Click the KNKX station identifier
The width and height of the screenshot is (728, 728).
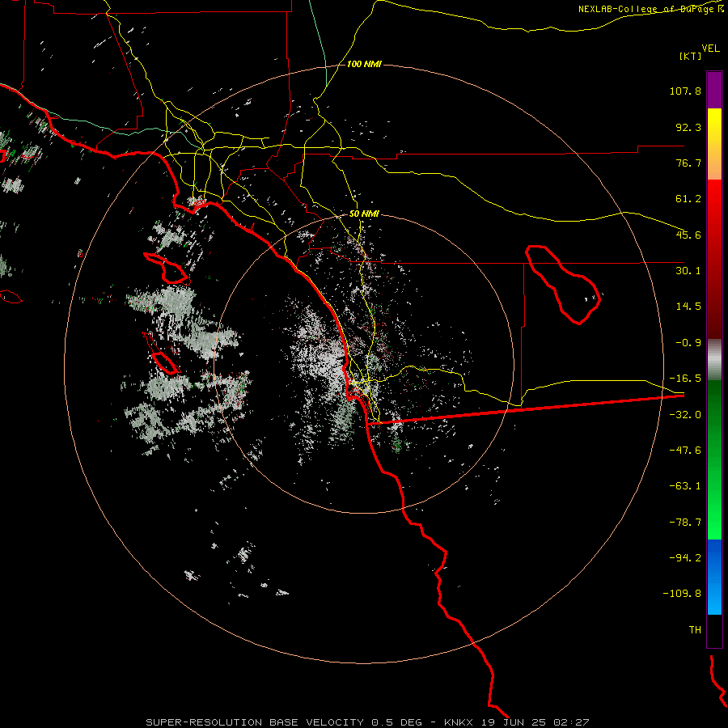[459, 722]
